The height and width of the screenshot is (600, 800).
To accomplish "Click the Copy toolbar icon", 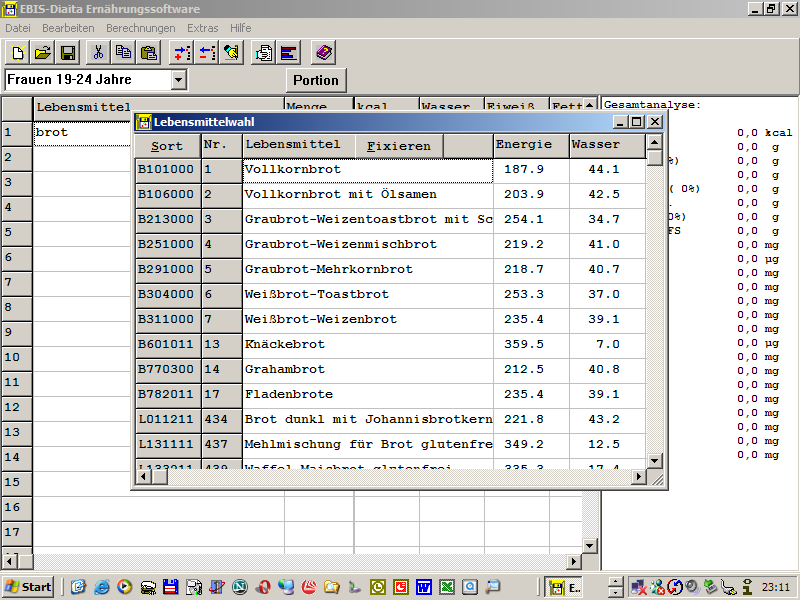I will coord(124,52).
